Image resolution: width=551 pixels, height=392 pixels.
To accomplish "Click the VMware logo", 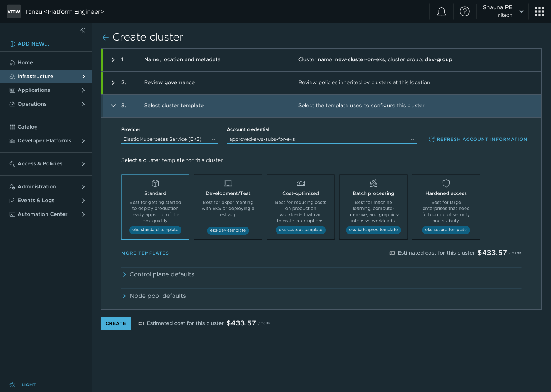I will click(x=14, y=11).
